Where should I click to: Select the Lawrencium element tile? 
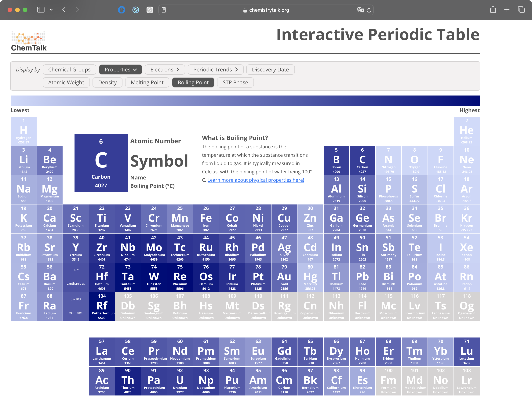coord(466,381)
